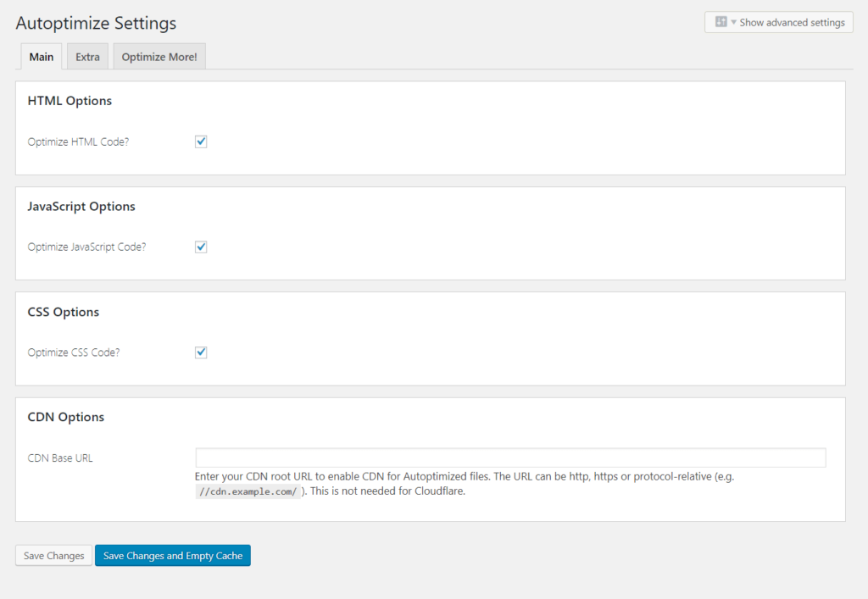868x599 pixels.
Task: Click the Save Changes button
Action: click(53, 555)
